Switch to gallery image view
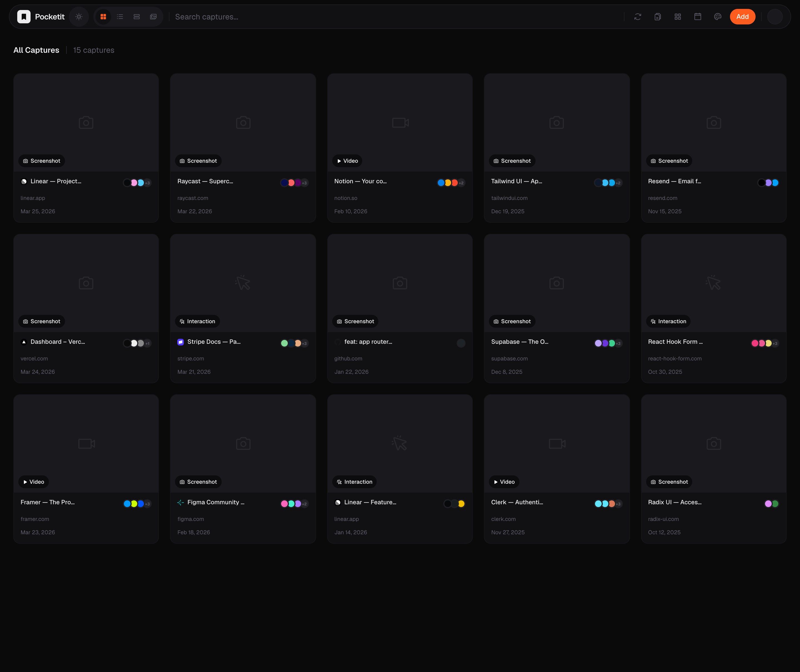The width and height of the screenshot is (800, 672). [x=153, y=17]
